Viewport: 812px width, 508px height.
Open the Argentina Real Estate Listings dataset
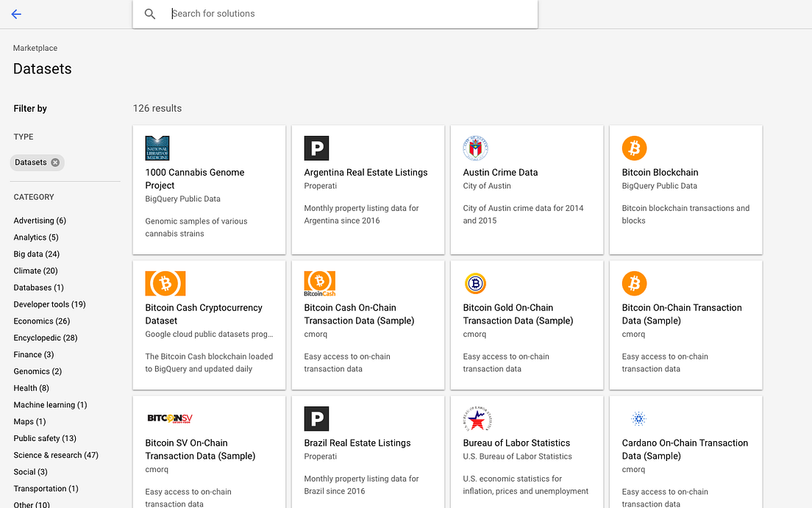pos(366,172)
